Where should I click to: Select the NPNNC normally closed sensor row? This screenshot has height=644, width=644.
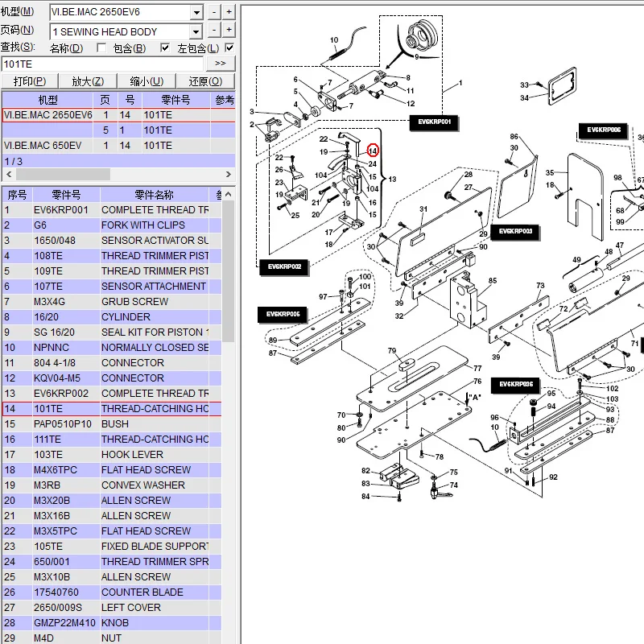(112, 348)
